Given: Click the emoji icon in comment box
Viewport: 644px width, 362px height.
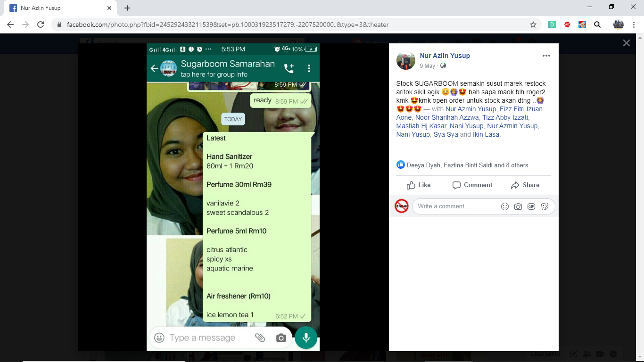Looking at the screenshot, I should tap(505, 206).
